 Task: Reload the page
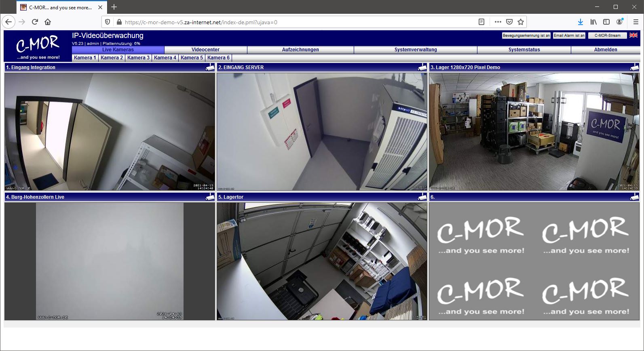(35, 22)
